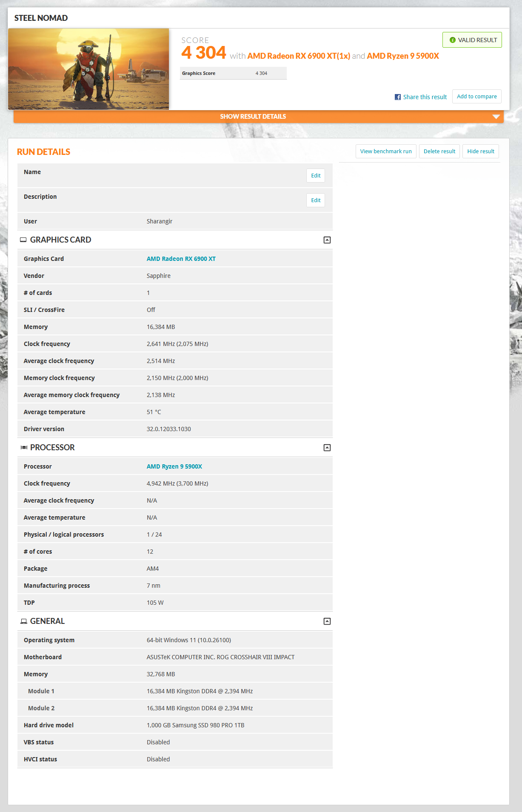Click View benchmark run button
The width and height of the screenshot is (522, 812).
tap(386, 152)
